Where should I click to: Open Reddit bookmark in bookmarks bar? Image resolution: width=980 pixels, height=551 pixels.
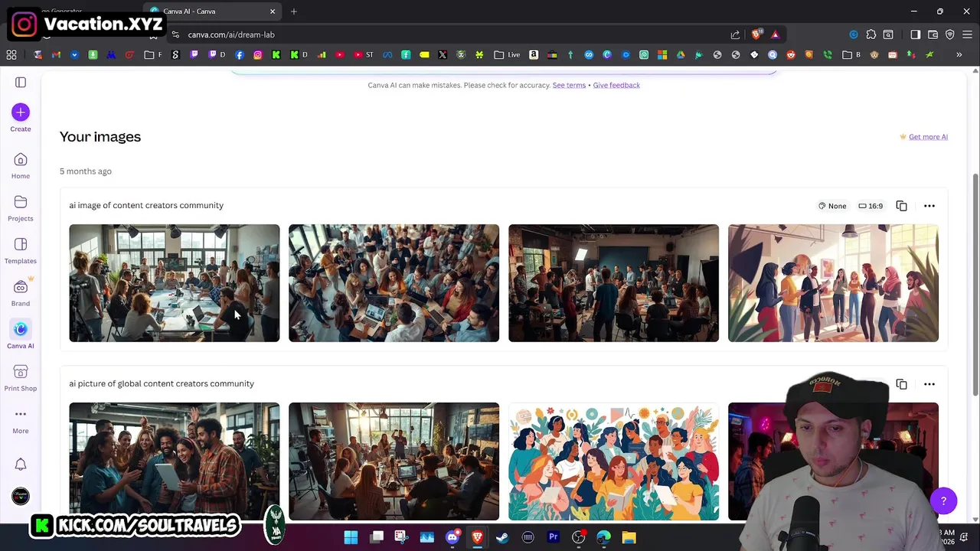pos(791,54)
